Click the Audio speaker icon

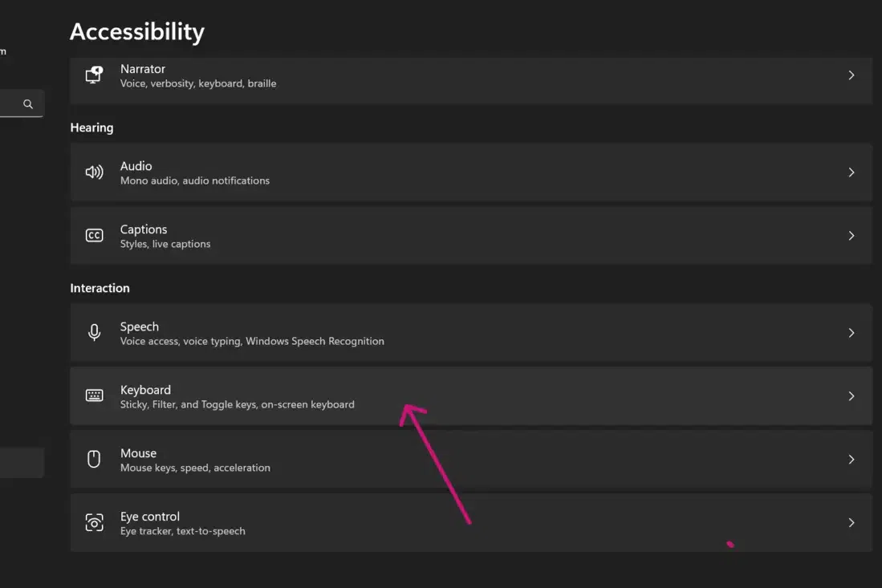pyautogui.click(x=94, y=172)
